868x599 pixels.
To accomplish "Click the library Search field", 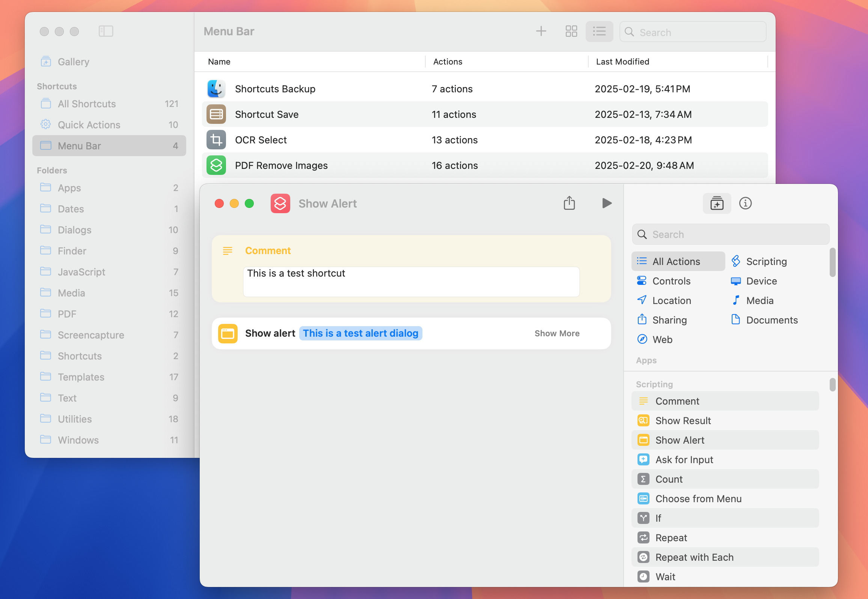I will 693,32.
